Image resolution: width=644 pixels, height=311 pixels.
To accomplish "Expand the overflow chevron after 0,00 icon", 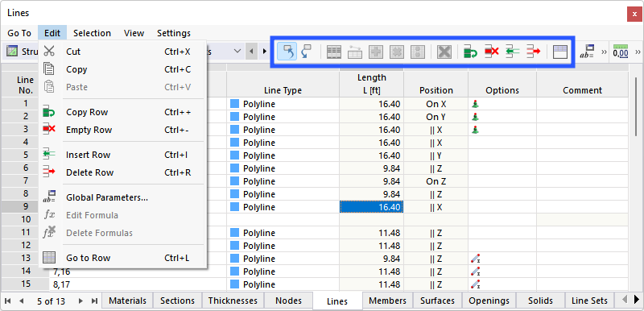I will point(638,52).
